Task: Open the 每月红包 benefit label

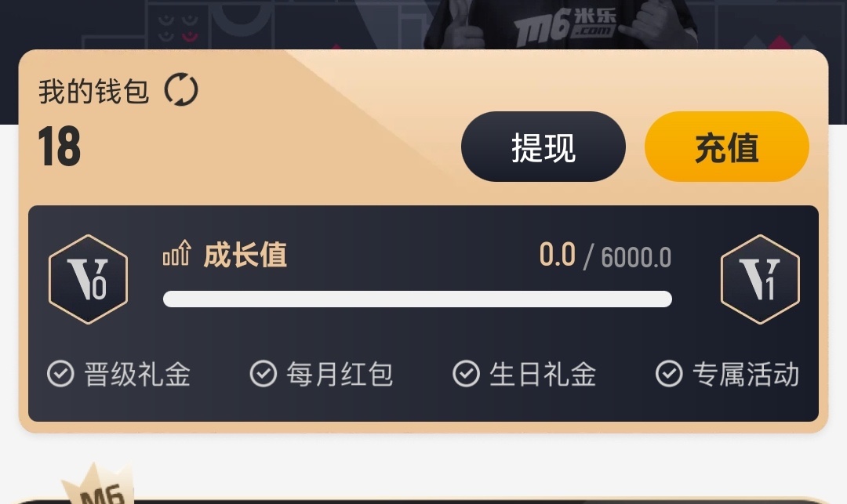Action: point(340,374)
